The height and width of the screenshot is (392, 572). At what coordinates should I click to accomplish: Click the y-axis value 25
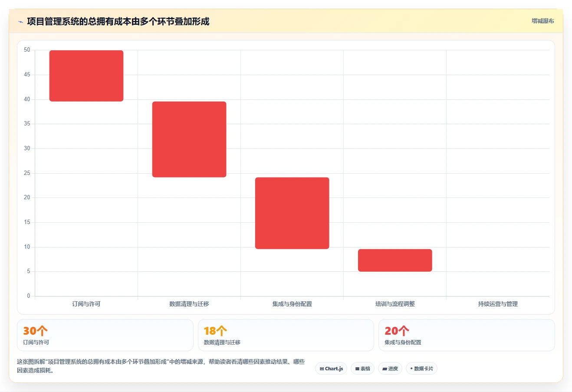point(27,173)
